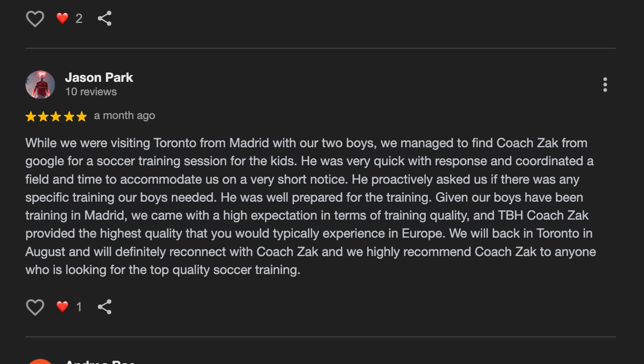The width and height of the screenshot is (644, 364).
Task: Click the first gold star in the rating
Action: click(x=31, y=117)
